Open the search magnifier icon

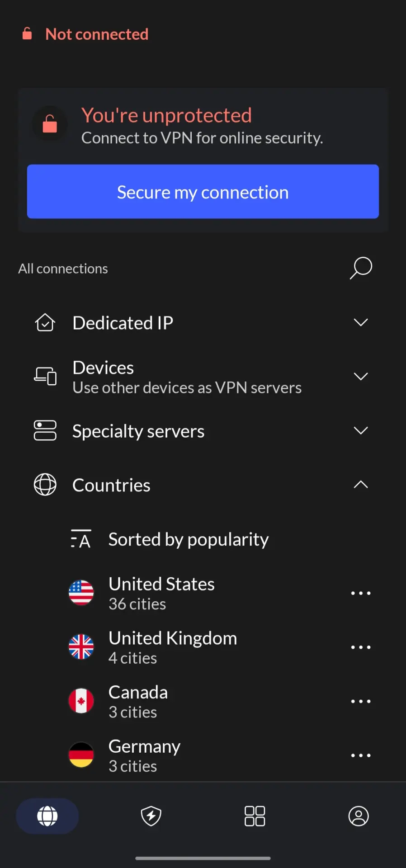pos(361,268)
